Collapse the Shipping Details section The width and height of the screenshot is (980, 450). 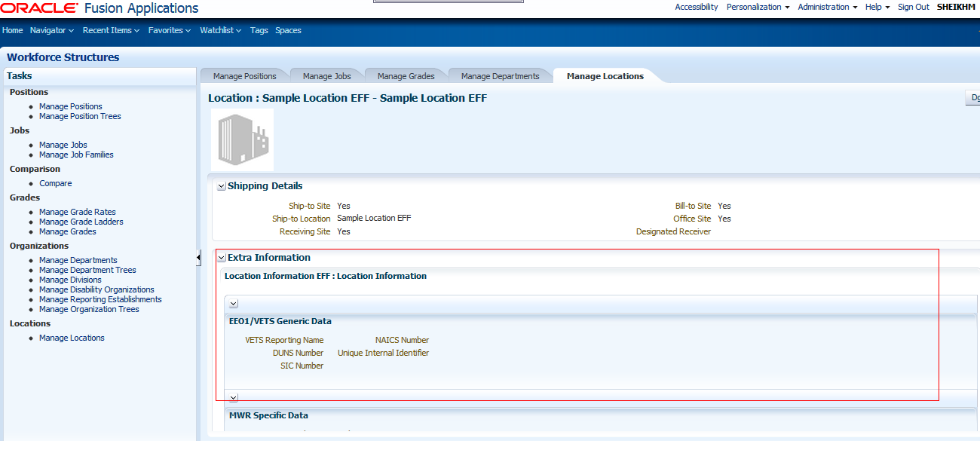(222, 186)
